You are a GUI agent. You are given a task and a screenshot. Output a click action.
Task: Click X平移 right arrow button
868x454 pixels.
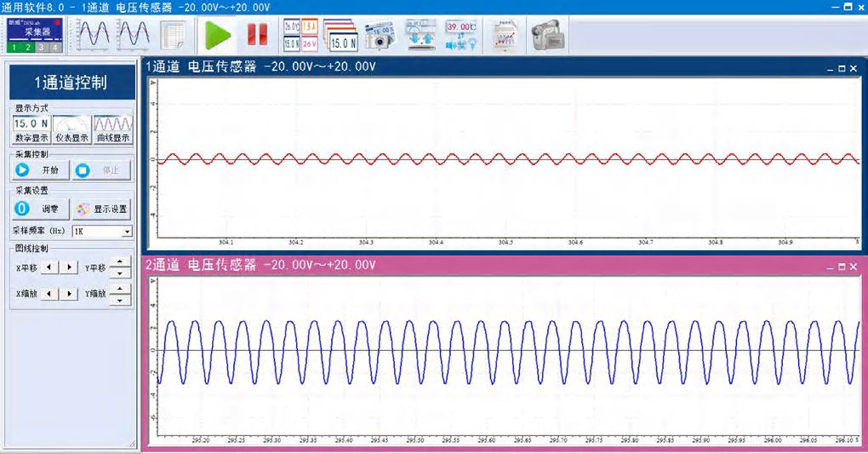[x=70, y=267]
